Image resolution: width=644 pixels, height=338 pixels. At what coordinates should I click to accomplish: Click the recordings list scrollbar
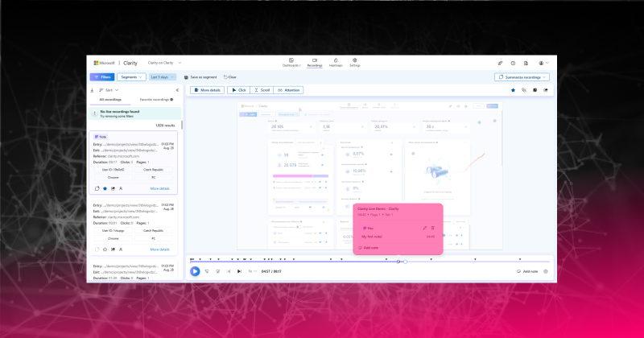pos(182,125)
